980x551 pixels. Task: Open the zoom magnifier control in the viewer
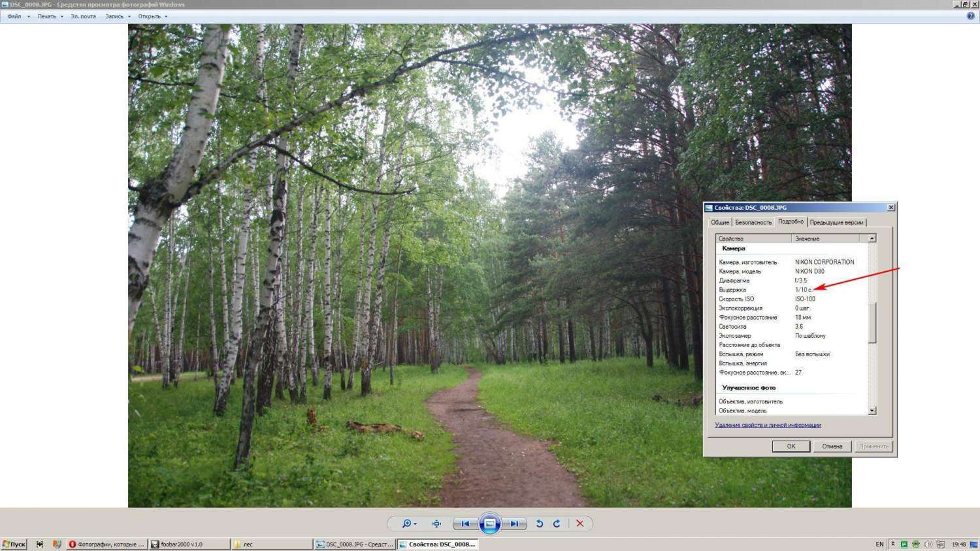tap(409, 524)
